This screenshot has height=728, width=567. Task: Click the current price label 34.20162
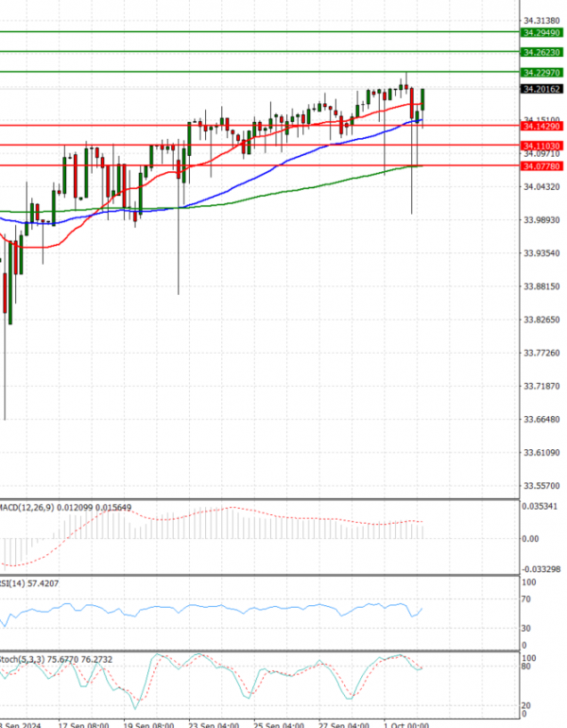(x=542, y=89)
